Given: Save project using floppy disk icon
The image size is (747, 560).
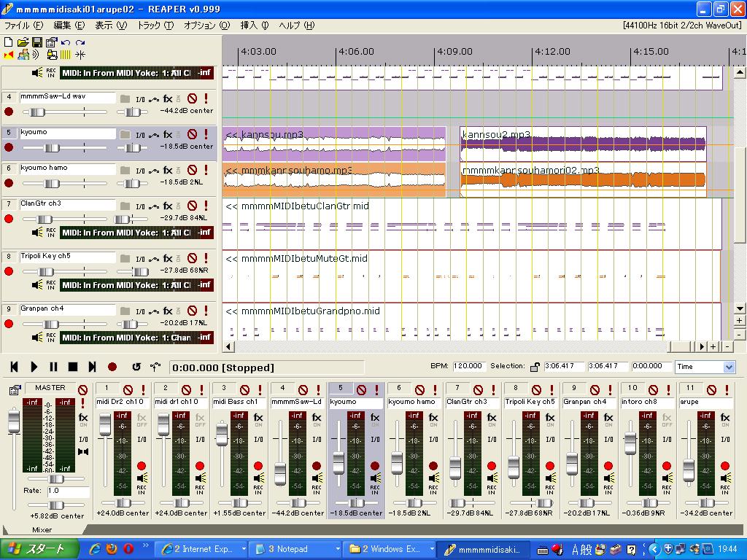Looking at the screenshot, I should pyautogui.click(x=37, y=42).
